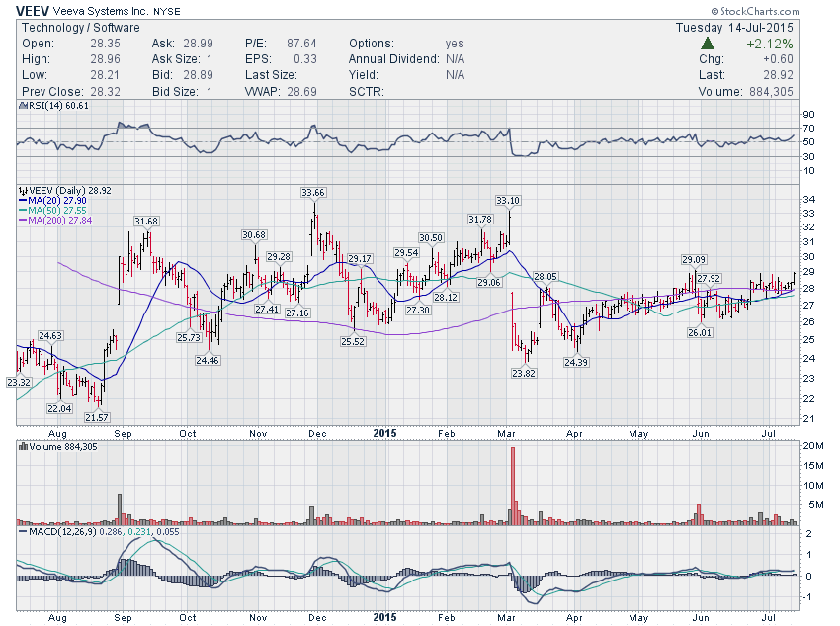Click the 28.05 March price label
The height and width of the screenshot is (626, 840).
point(546,277)
